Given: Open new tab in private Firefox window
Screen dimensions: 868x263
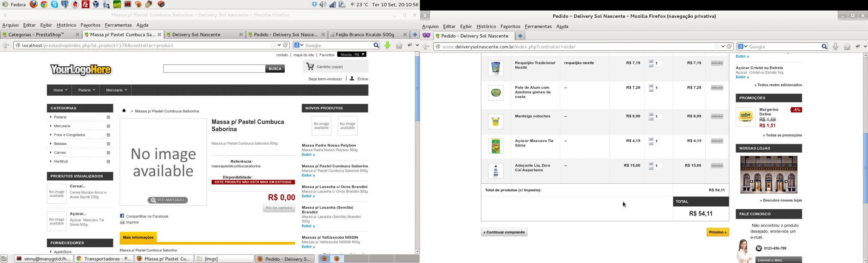Looking at the screenshot, I should [x=520, y=36].
